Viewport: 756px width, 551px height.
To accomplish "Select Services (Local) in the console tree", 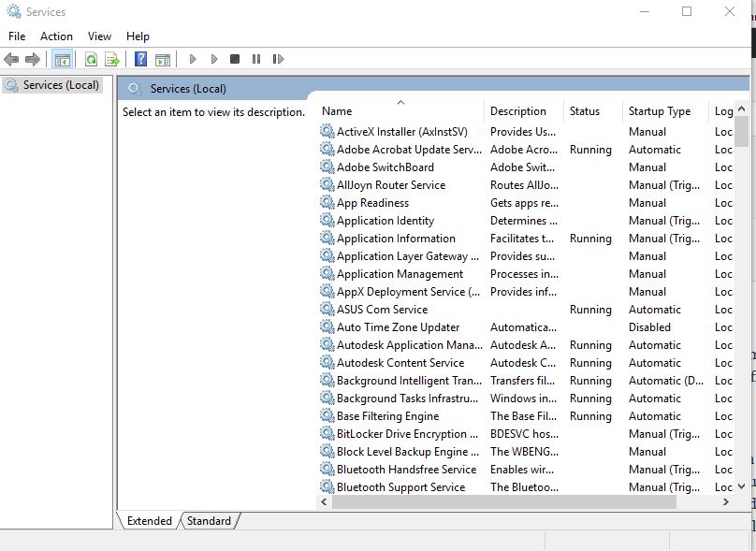I will coord(61,85).
